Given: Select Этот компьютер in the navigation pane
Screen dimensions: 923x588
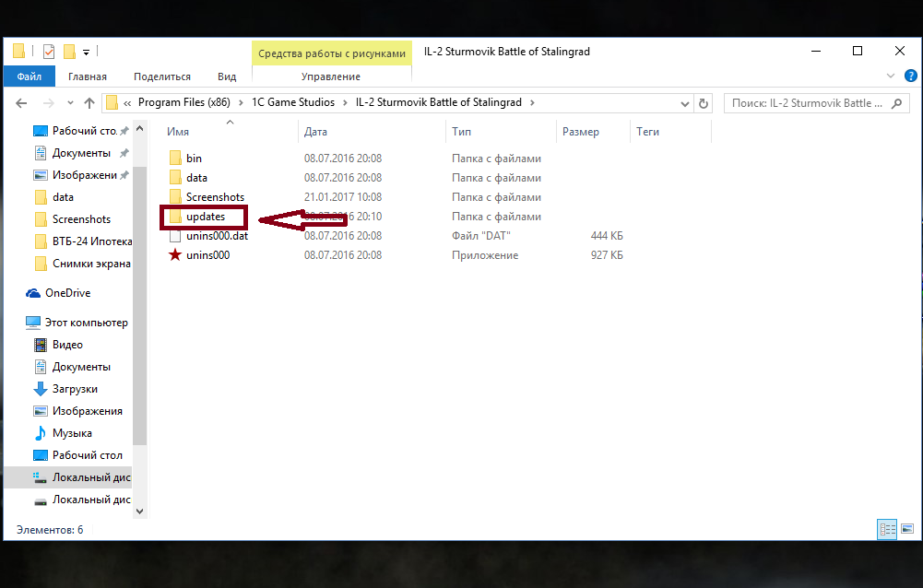Looking at the screenshot, I should tap(86, 323).
